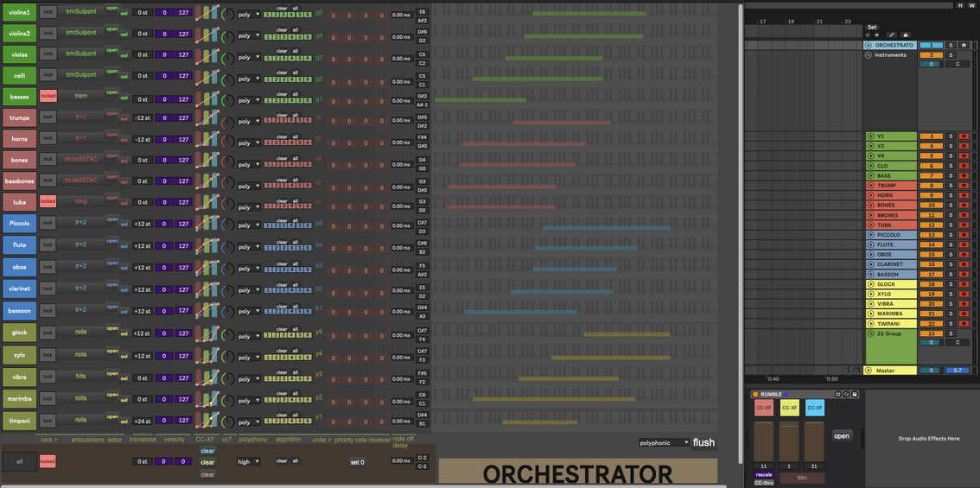
Task: Click the CC-XF curve graph for violins1
Action: pos(207,14)
